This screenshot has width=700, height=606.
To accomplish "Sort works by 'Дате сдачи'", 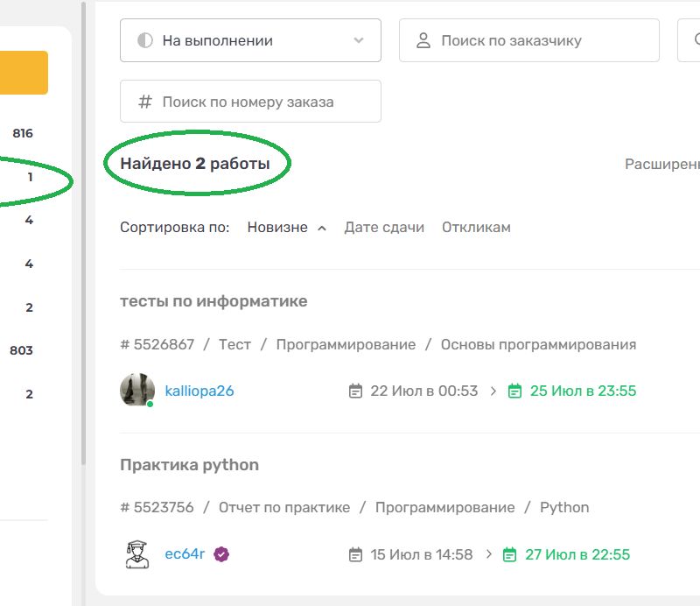I will point(384,227).
